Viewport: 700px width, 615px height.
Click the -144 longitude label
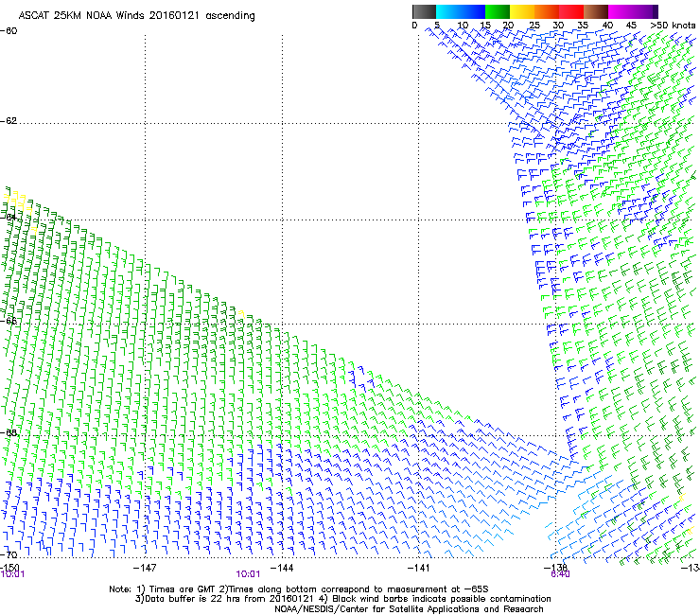[282, 568]
